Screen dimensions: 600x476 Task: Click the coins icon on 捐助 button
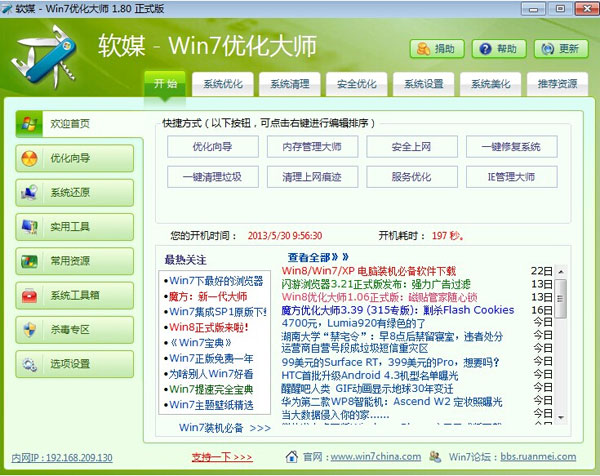[x=423, y=49]
